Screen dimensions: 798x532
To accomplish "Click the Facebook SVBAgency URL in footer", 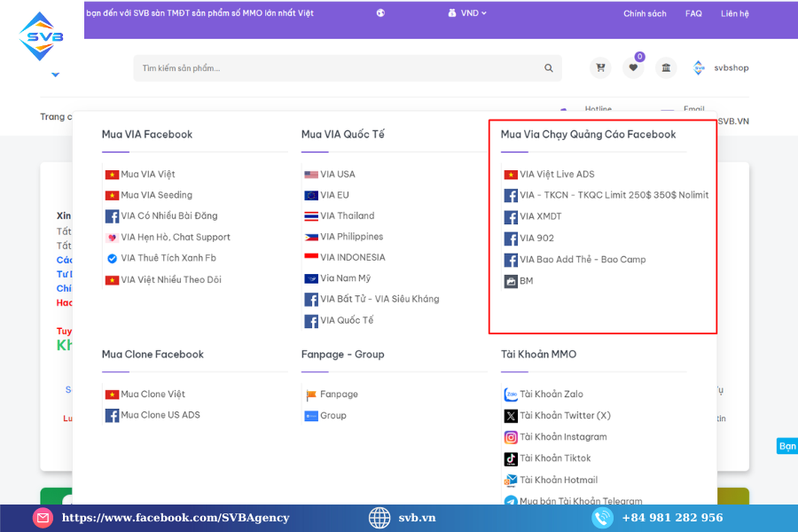I will coord(176,518).
